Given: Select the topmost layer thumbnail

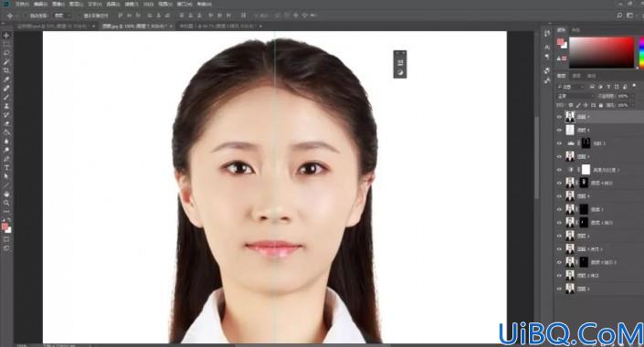Looking at the screenshot, I should coord(570,117).
